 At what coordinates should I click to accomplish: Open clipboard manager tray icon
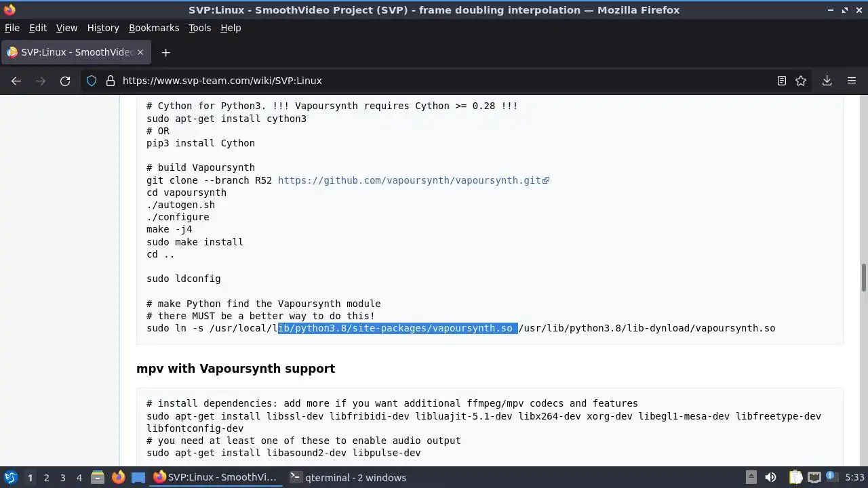795,478
